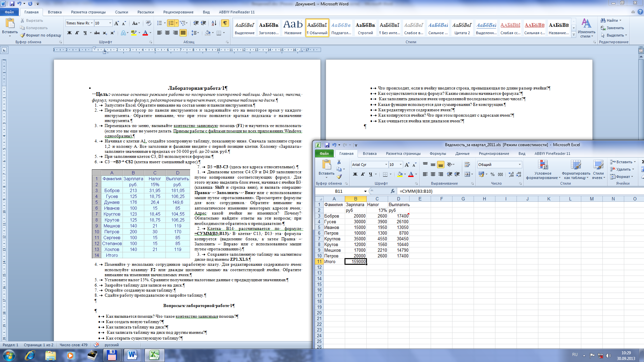Select Excel cell B11 with 159000
The image size is (644, 362).
(x=356, y=261)
